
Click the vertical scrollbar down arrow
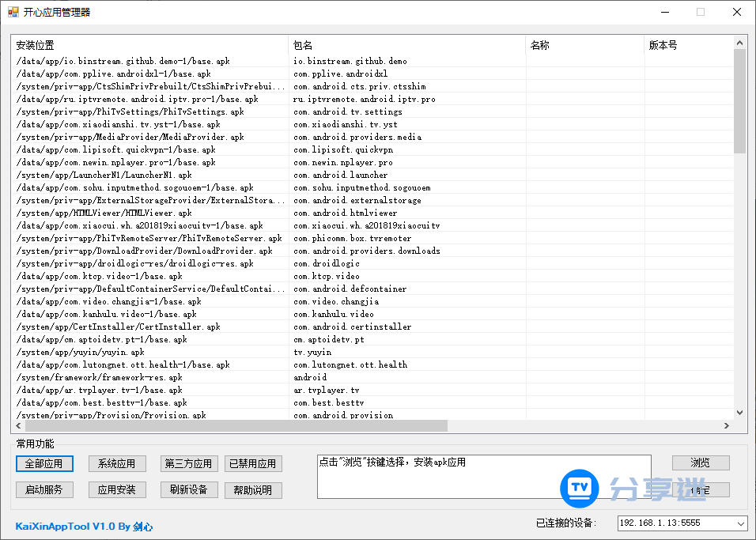(x=739, y=412)
